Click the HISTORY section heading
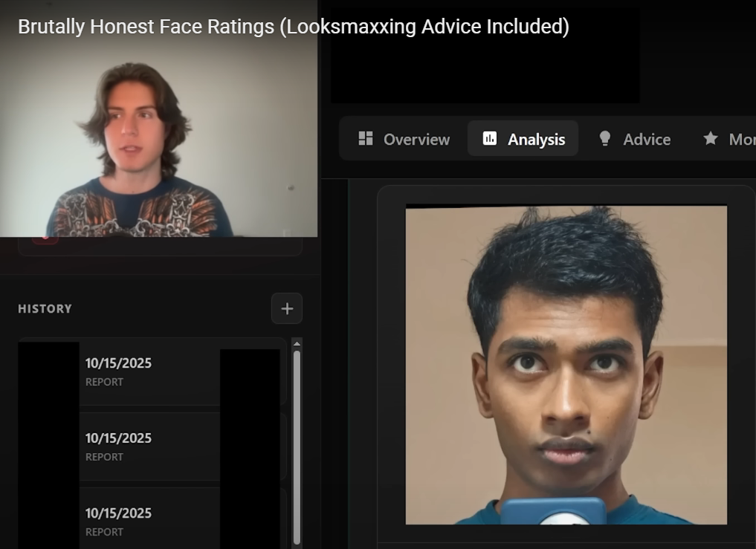 (45, 309)
